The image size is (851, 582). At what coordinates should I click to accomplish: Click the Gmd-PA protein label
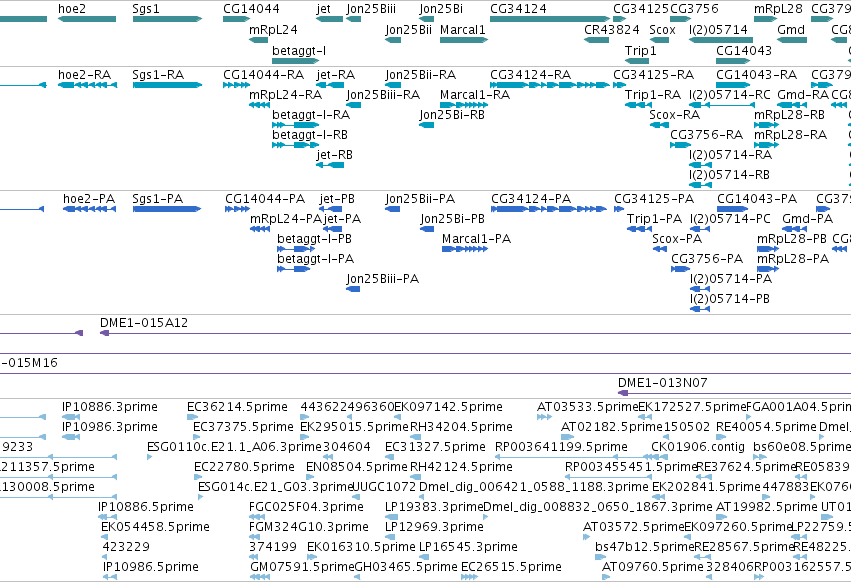[x=807, y=219]
